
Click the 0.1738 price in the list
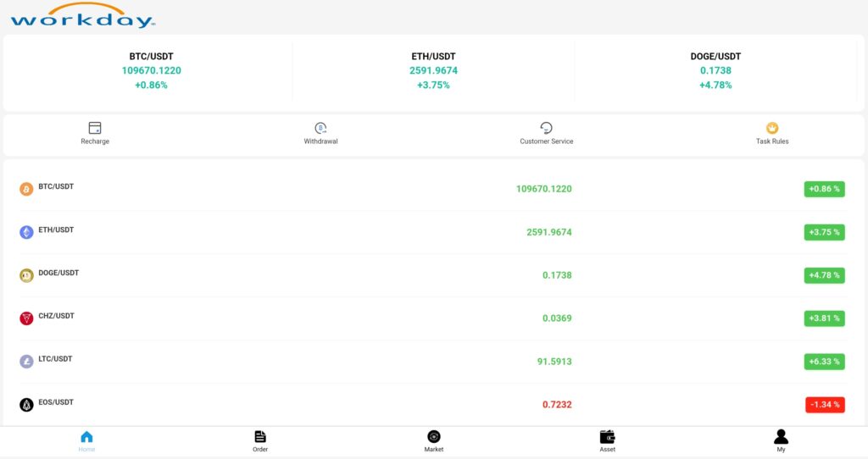tap(557, 275)
